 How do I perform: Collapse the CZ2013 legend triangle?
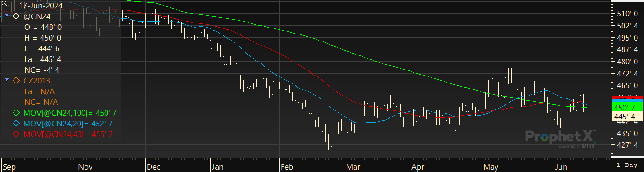tap(7, 81)
